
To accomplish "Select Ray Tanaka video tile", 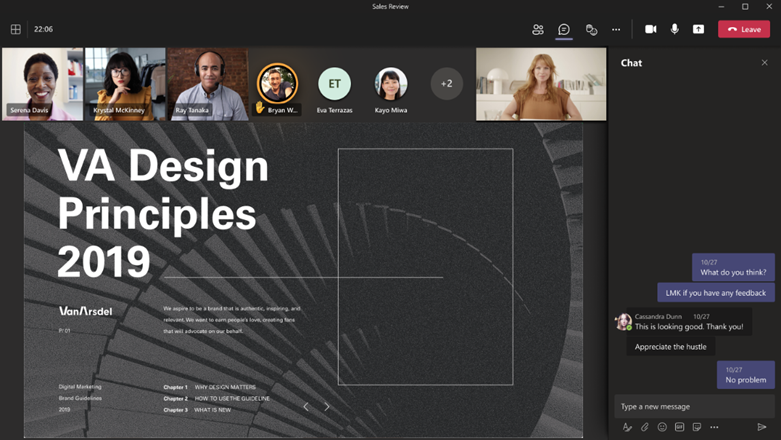I will (x=208, y=84).
